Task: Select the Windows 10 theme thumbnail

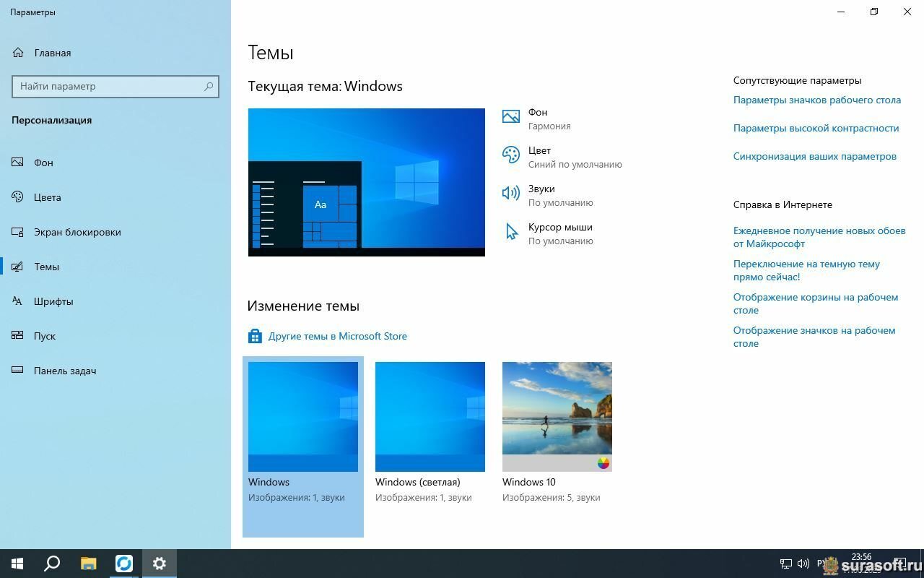Action: [557, 417]
